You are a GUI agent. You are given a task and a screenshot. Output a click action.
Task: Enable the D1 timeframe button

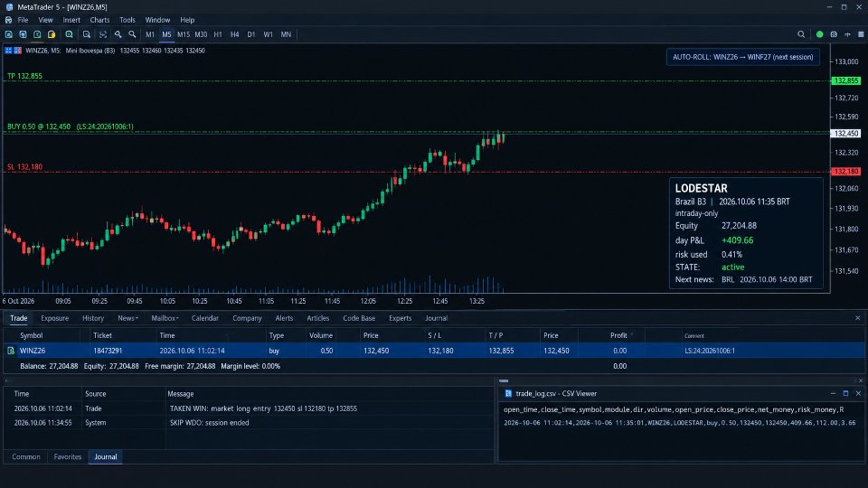click(x=251, y=34)
